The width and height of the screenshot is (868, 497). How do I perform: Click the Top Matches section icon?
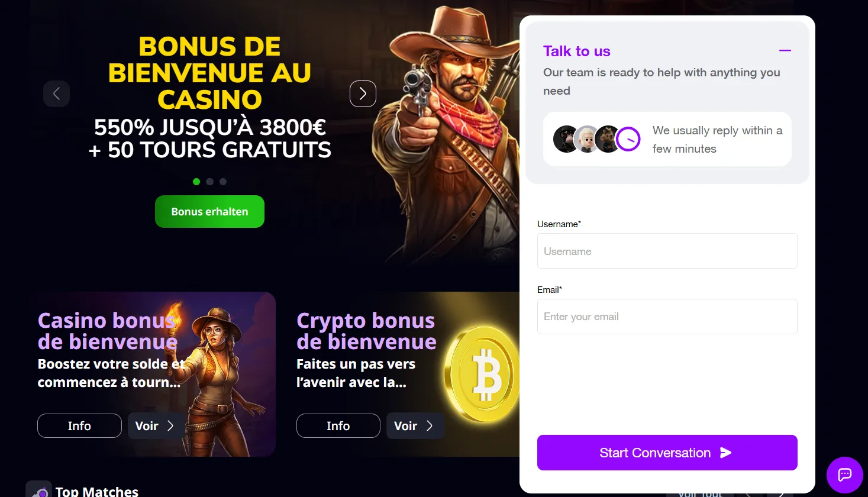pyautogui.click(x=38, y=489)
